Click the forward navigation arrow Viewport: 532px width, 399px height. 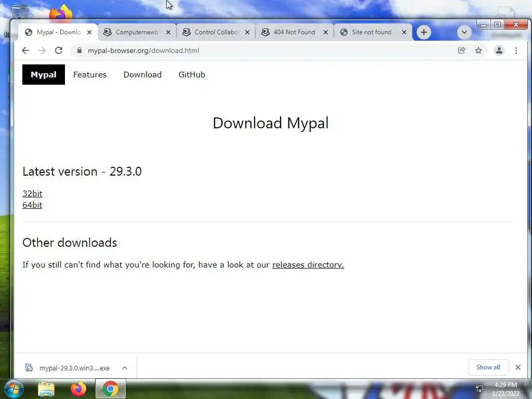tap(42, 50)
